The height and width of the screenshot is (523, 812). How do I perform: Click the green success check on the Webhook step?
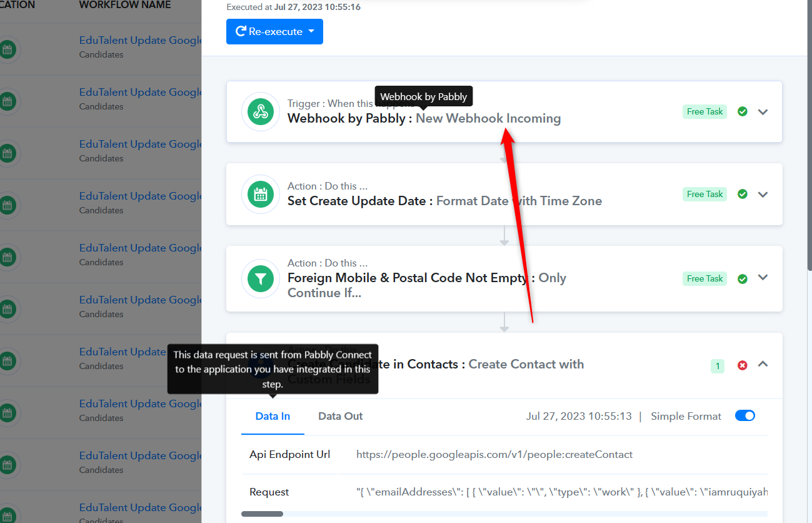click(743, 111)
